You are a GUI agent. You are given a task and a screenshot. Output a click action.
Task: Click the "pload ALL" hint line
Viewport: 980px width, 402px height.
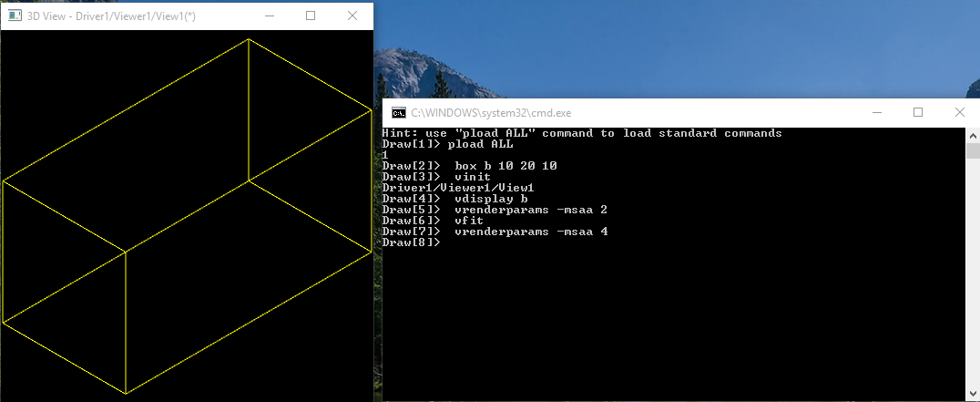coord(581,133)
